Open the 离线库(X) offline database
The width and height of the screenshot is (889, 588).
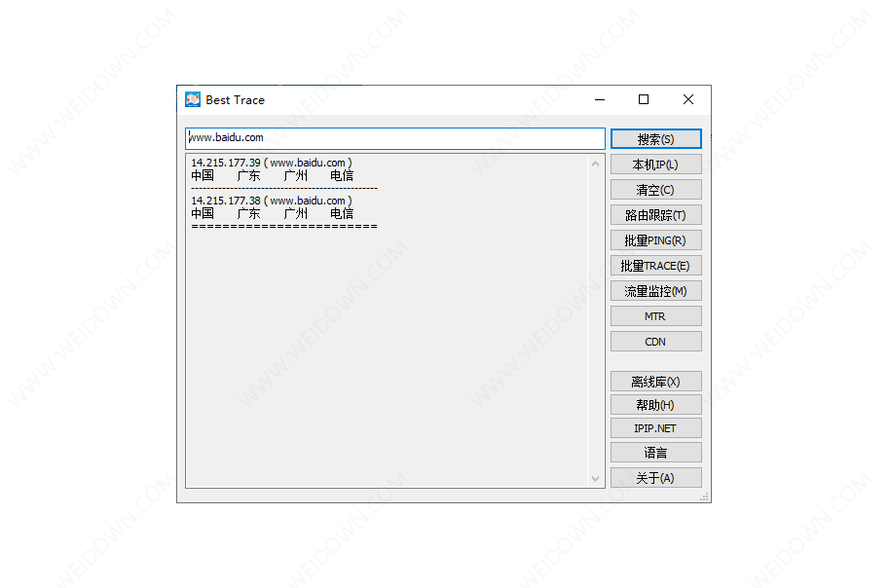pyautogui.click(x=655, y=382)
